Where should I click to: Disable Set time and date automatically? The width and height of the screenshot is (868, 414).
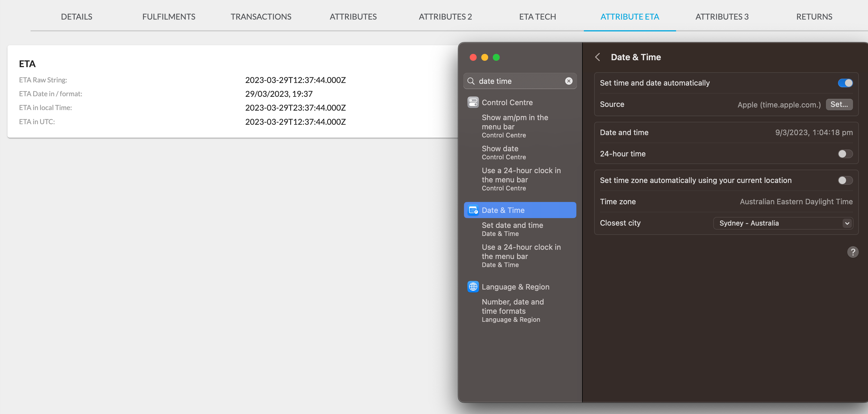pos(845,83)
